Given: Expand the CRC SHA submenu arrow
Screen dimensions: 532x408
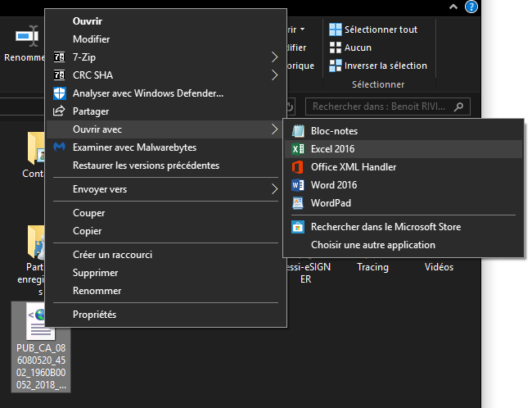Looking at the screenshot, I should 275,75.
